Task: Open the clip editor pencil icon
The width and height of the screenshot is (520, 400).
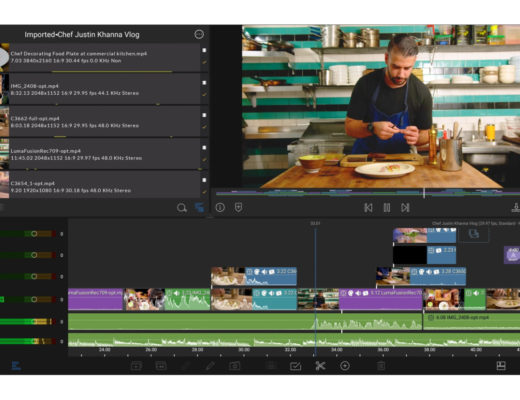Action: click(210, 366)
